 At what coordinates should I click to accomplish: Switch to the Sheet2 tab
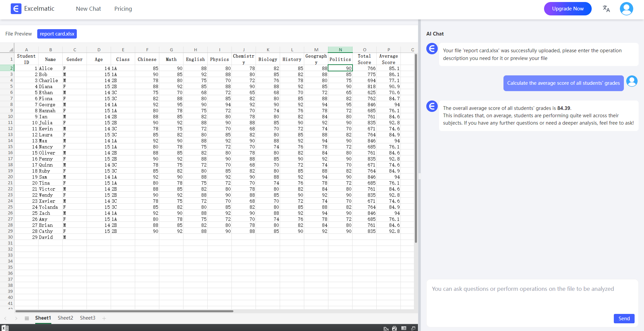[65, 318]
